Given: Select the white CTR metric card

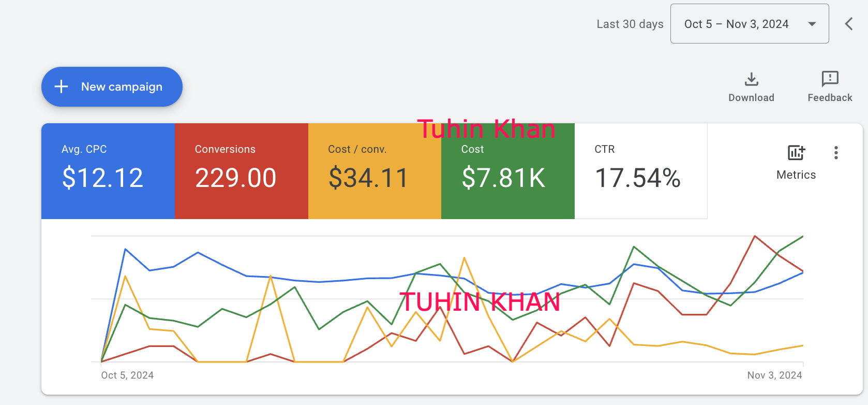Looking at the screenshot, I should pos(640,171).
